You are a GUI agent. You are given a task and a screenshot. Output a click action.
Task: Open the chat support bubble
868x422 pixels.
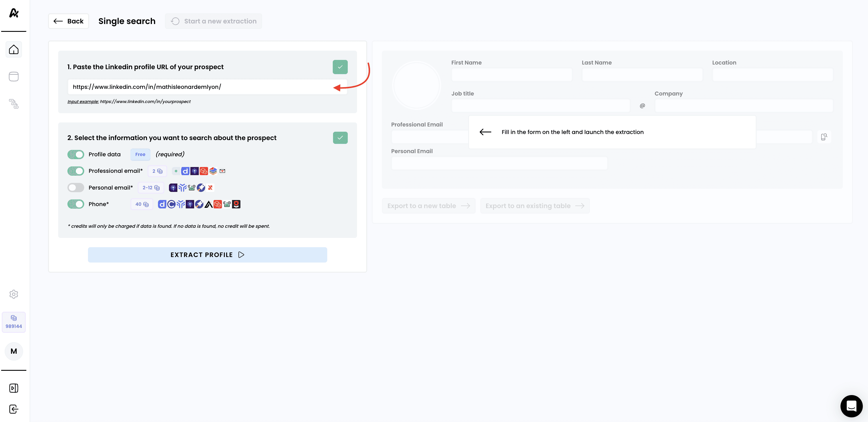851,406
